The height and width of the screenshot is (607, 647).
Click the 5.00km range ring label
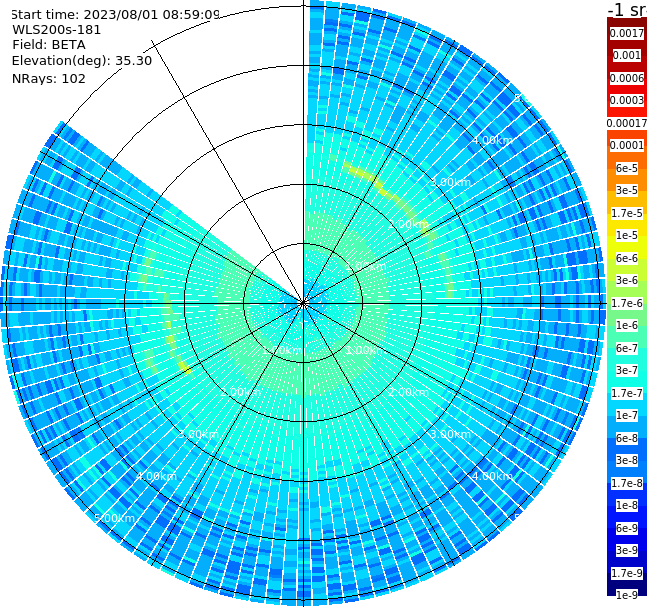point(114,518)
